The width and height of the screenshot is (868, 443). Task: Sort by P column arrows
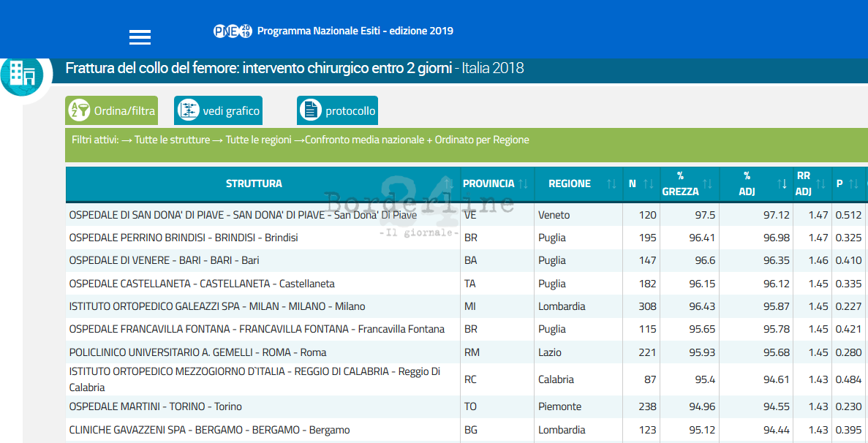pyautogui.click(x=853, y=184)
